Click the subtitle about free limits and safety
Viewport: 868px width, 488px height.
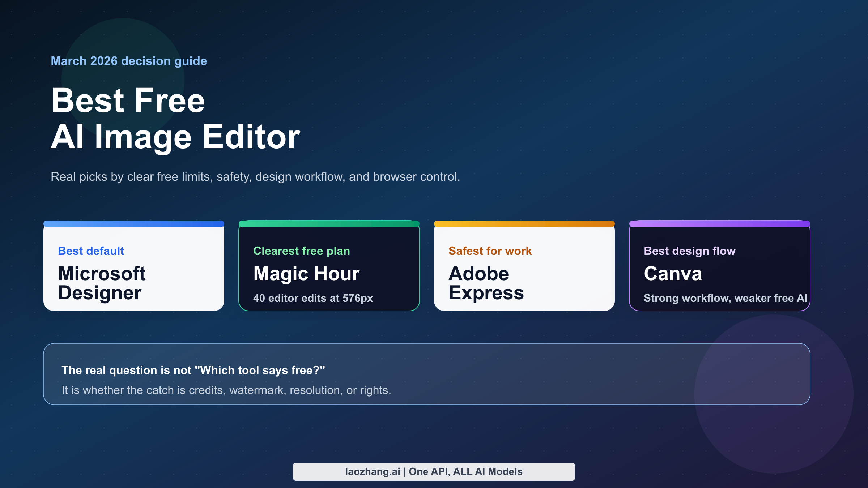[256, 177]
